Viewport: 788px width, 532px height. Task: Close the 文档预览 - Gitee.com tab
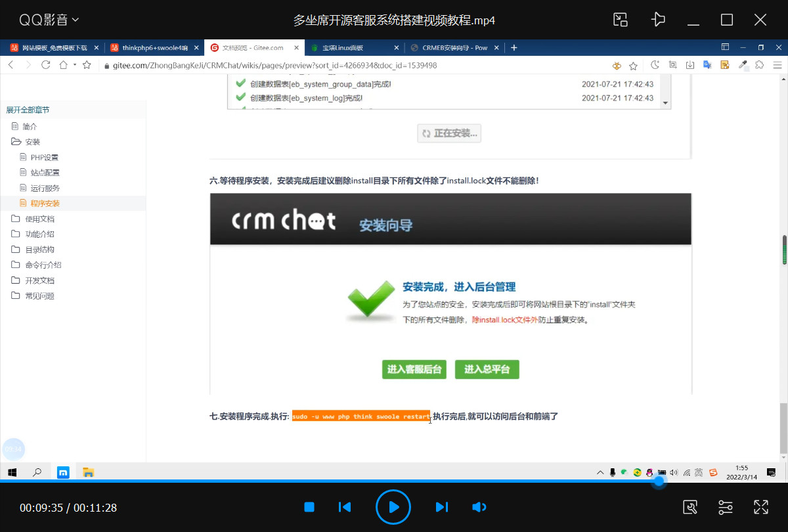[296, 48]
